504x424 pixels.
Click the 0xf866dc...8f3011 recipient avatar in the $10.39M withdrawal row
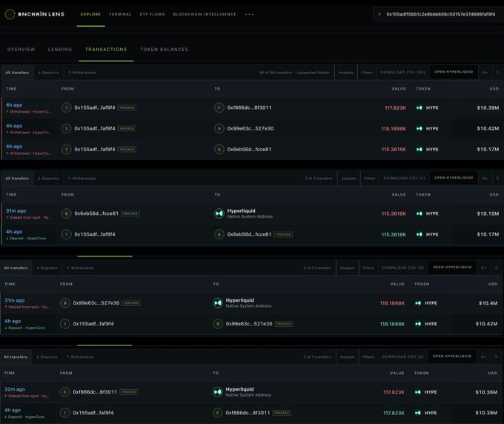click(219, 107)
